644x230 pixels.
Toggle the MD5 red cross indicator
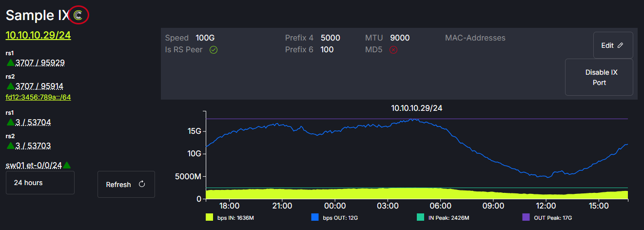(x=393, y=50)
